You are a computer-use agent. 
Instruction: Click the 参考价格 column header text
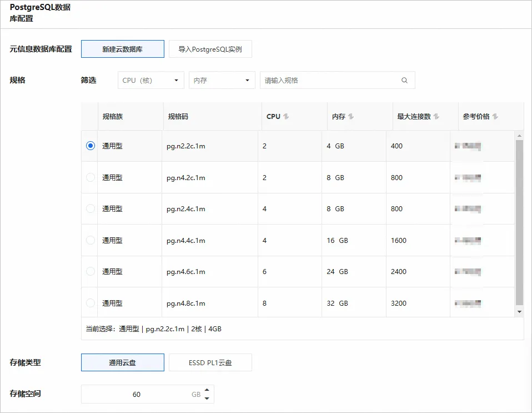[x=476, y=117]
